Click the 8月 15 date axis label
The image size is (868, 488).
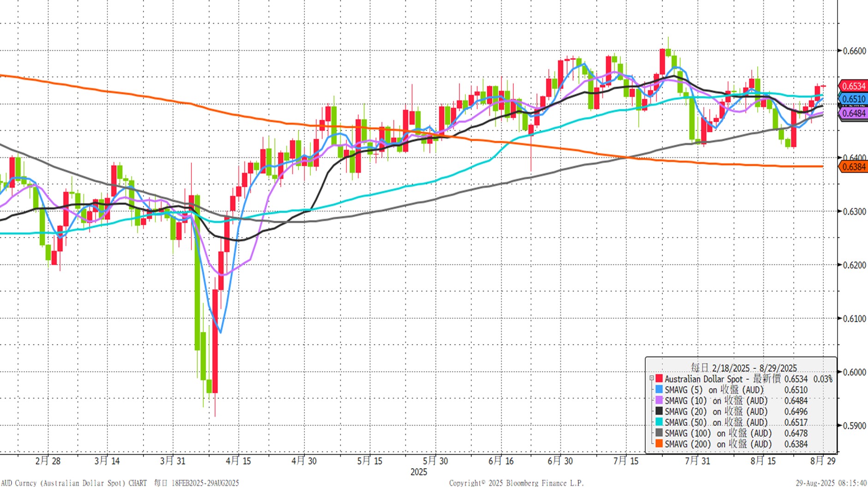[763, 460]
